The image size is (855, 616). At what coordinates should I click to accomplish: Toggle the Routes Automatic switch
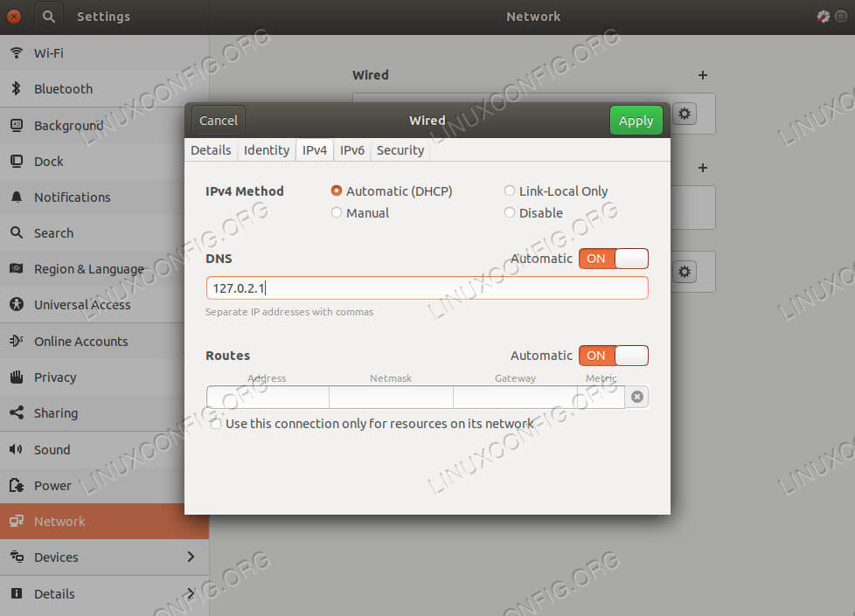tap(614, 356)
